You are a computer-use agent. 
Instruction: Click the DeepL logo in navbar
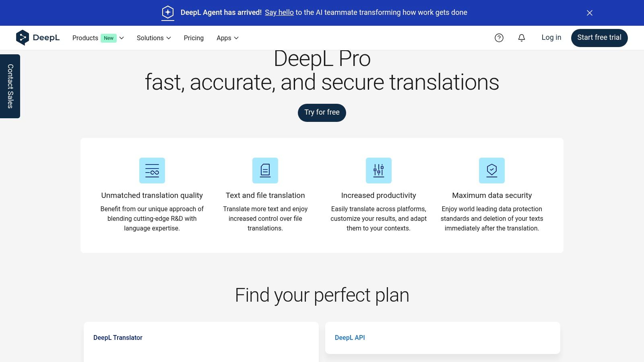coord(38,38)
